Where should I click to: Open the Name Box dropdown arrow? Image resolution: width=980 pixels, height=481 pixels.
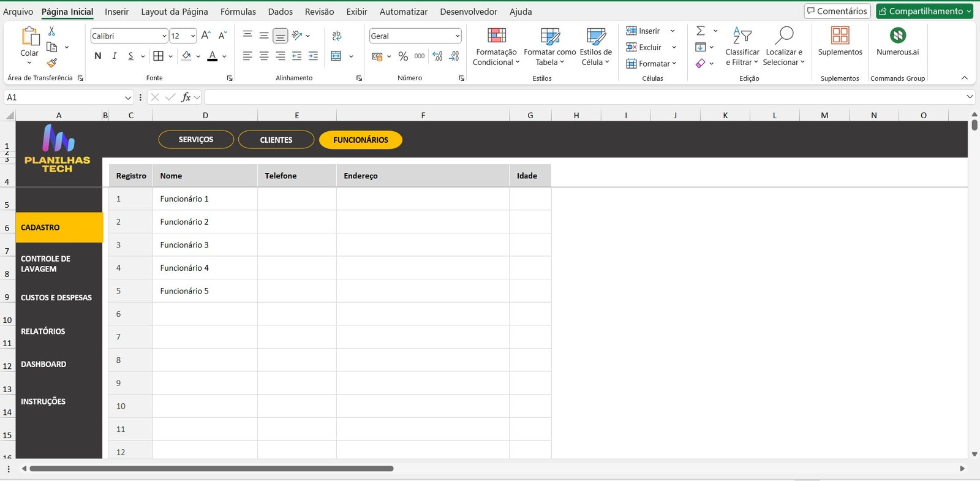(128, 97)
